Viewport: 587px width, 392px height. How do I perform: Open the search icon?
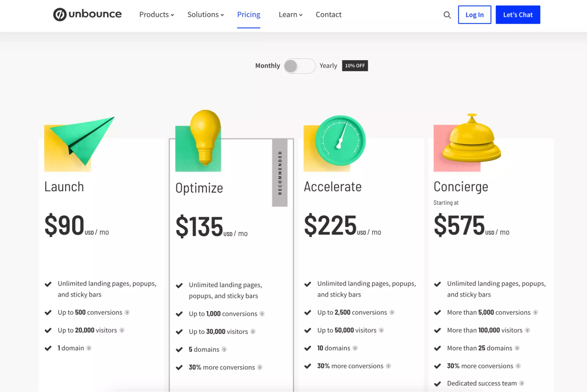[447, 15]
